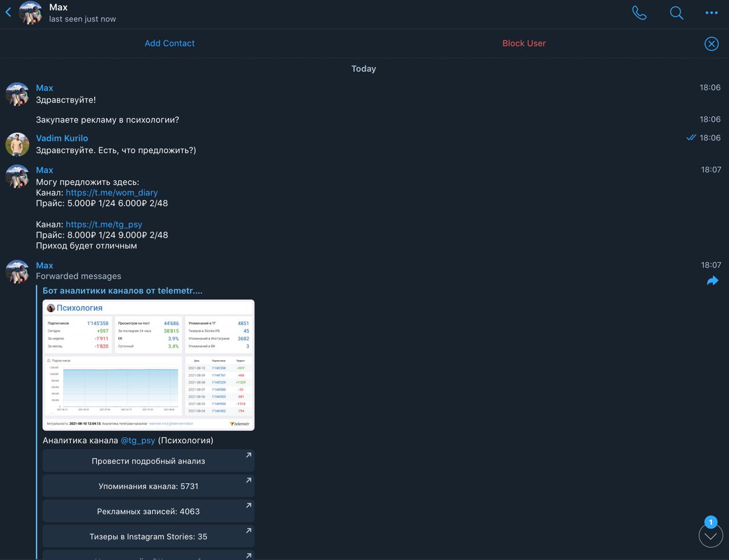Screen dimensions: 729x560
Task: Open the Психология analytics image
Action: [149, 365]
